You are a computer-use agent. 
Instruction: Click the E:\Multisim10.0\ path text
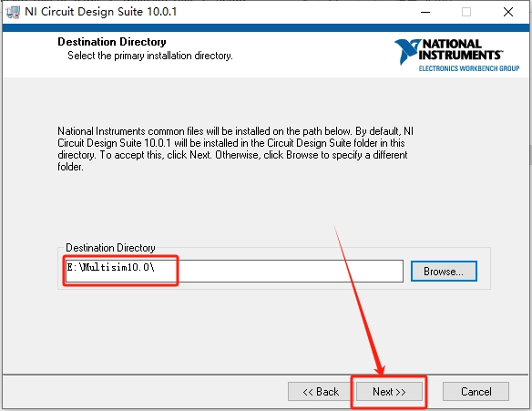(110, 267)
